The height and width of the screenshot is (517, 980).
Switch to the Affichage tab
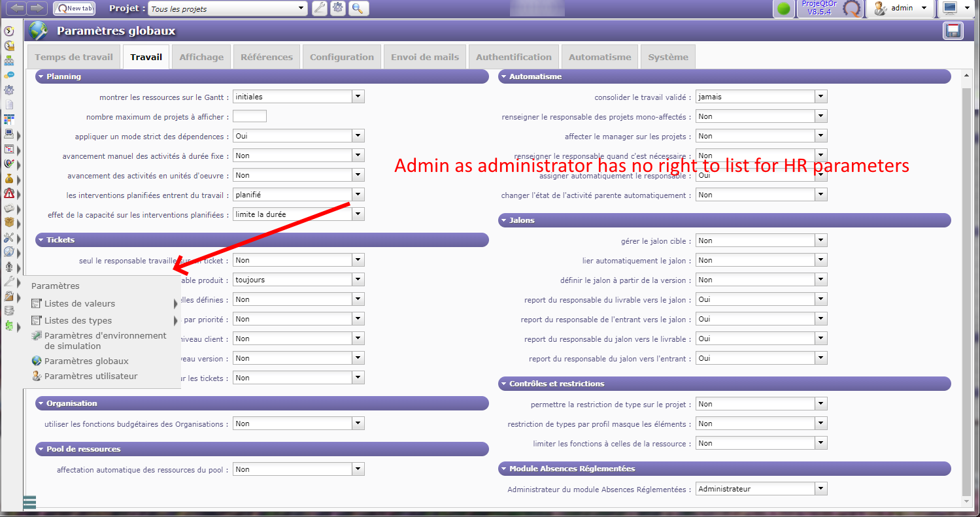(201, 57)
